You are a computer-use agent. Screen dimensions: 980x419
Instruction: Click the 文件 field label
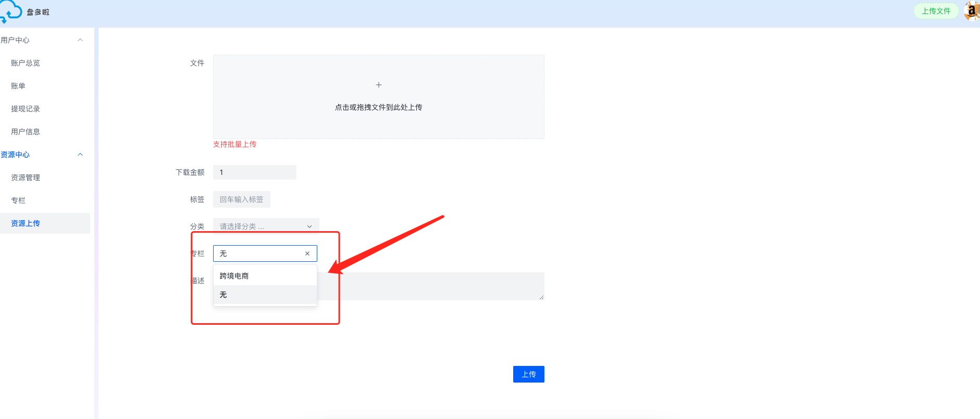(x=197, y=63)
